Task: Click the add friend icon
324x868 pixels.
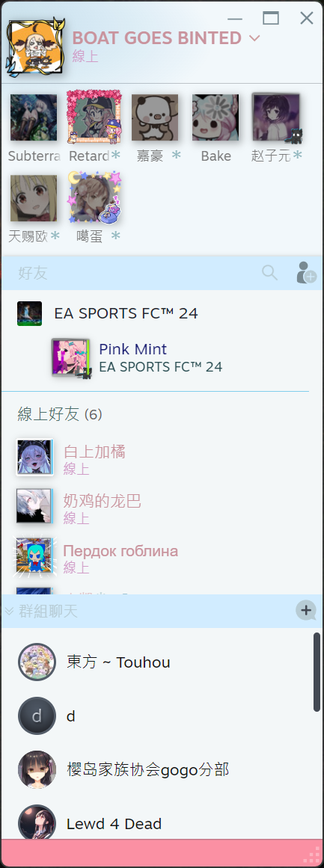Action: point(306,272)
